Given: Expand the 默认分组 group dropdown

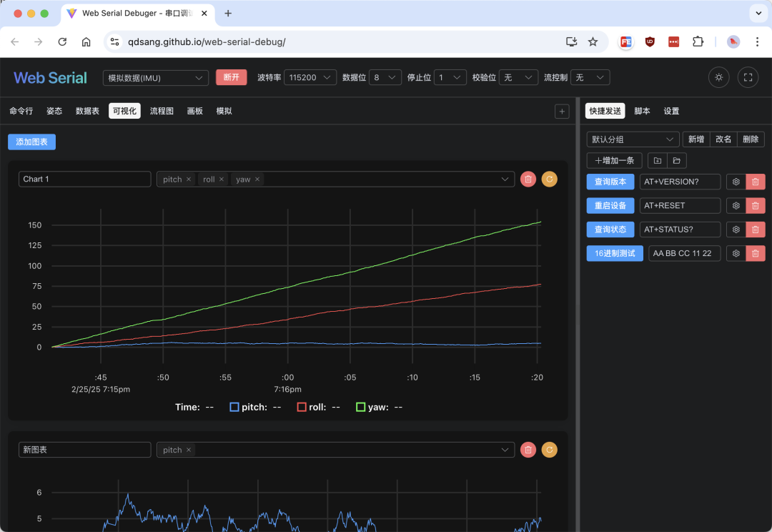Looking at the screenshot, I should pyautogui.click(x=632, y=139).
